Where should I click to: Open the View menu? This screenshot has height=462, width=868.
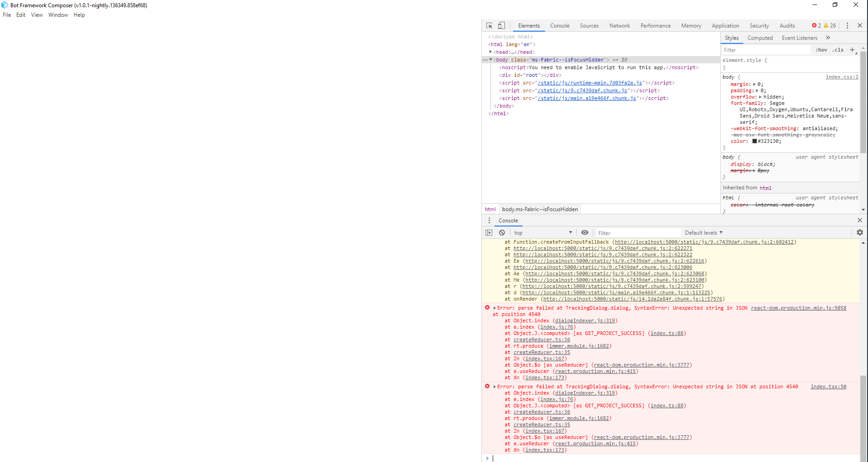(x=36, y=14)
